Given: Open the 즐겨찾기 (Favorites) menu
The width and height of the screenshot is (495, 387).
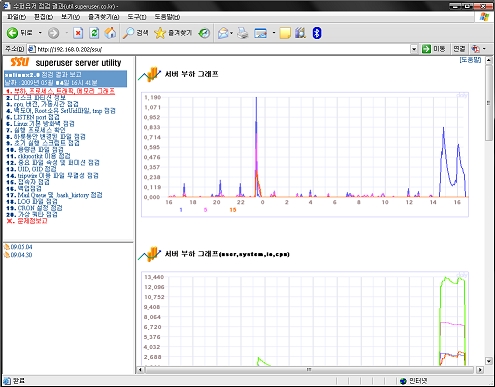Looking at the screenshot, I should 103,17.
